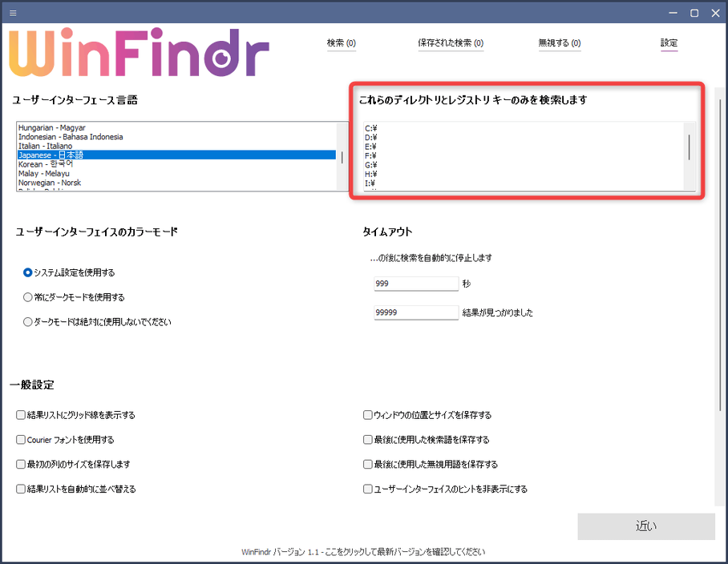Click the I:¥ directory entry
This screenshot has width=728, height=564.
point(370,183)
